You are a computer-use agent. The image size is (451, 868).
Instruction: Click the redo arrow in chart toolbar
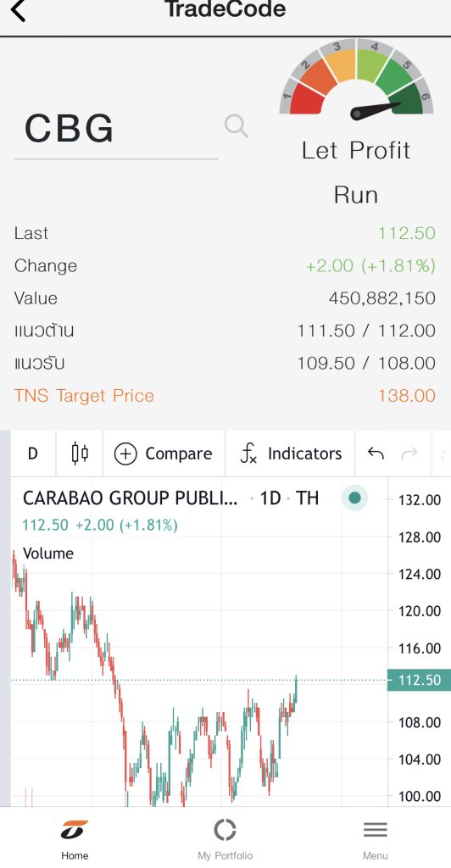coord(409,454)
